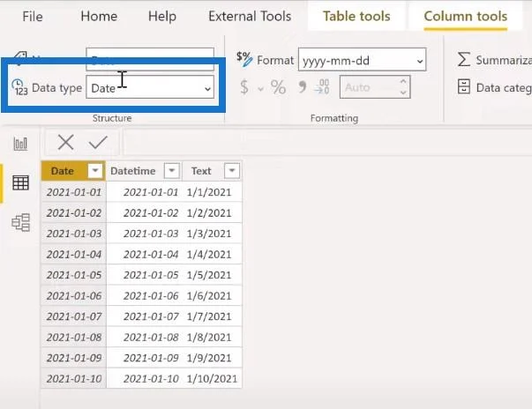The height and width of the screenshot is (409, 532).
Task: Apply currency format with dollar icon
Action: pos(244,86)
